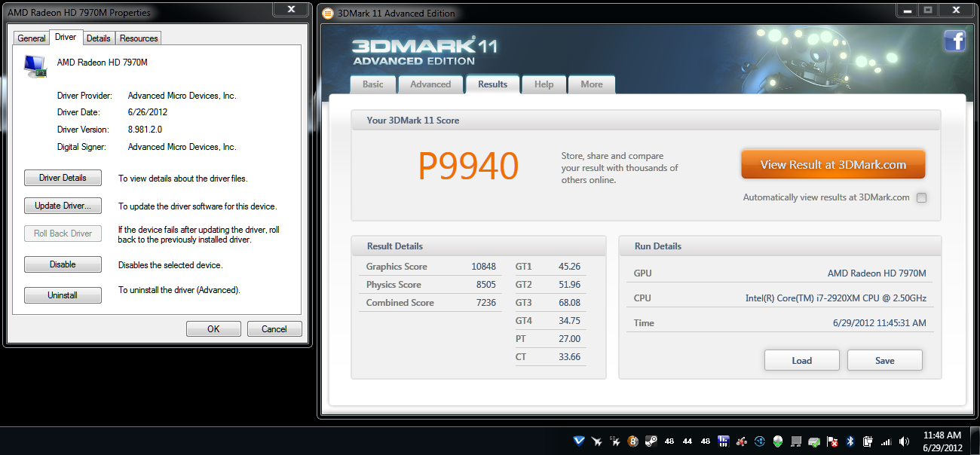Click the Action Center flag icon
Viewport: 980px width, 455px height.
point(832,441)
